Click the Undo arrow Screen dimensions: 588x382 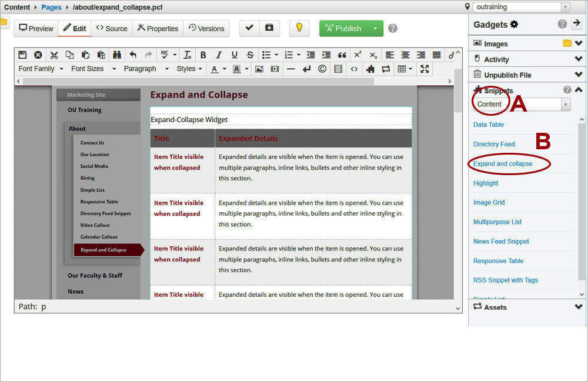coord(133,55)
